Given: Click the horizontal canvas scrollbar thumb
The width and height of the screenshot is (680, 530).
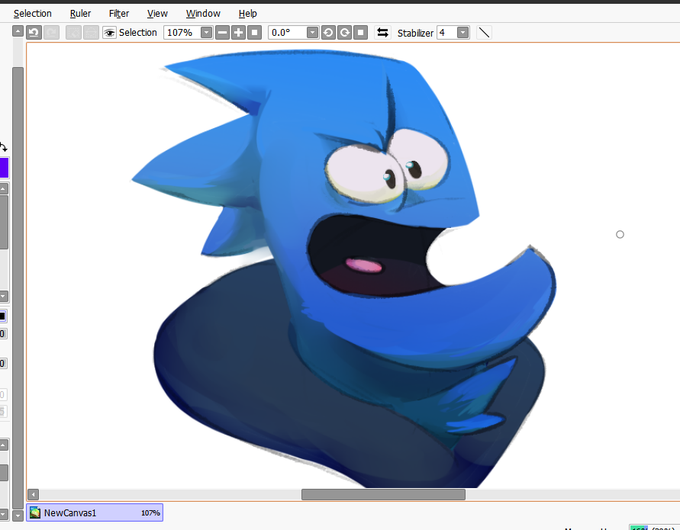Looking at the screenshot, I should (383, 494).
